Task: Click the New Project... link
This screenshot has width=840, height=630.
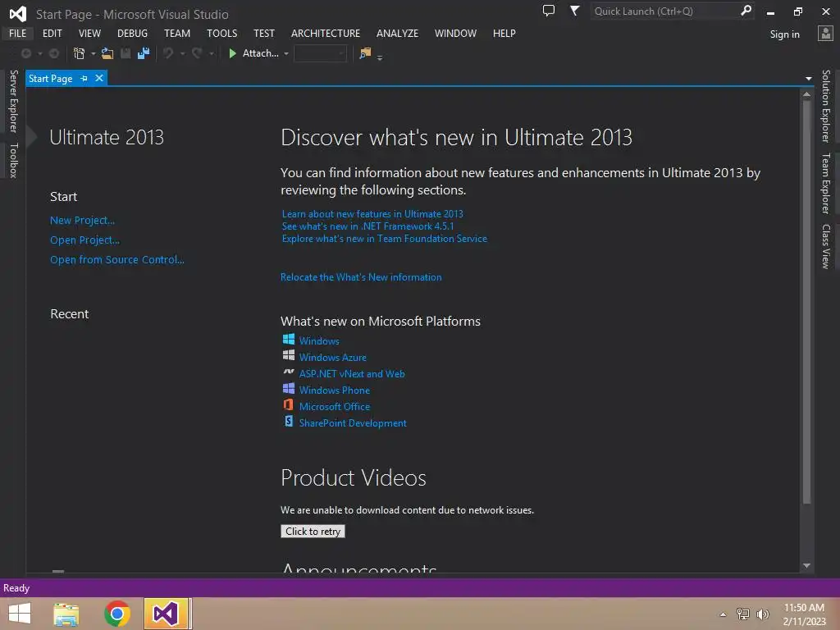Action: click(83, 220)
